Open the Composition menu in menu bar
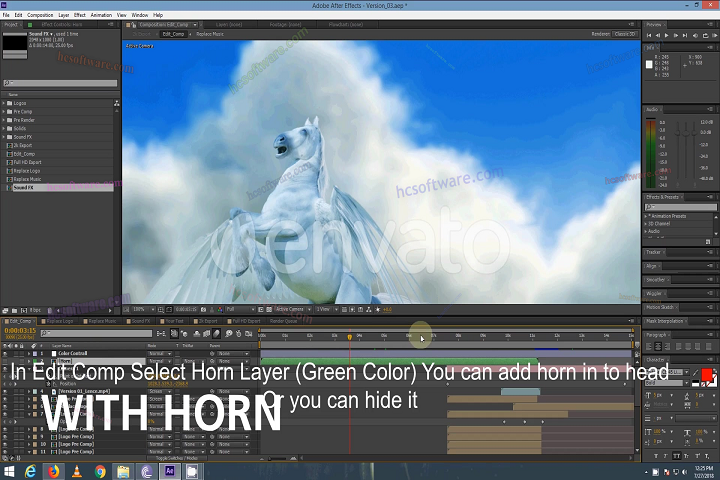 pyautogui.click(x=40, y=15)
